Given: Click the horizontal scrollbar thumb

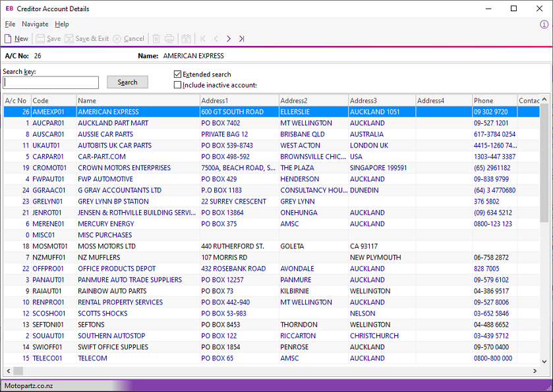Looking at the screenshot, I should coord(18,371).
